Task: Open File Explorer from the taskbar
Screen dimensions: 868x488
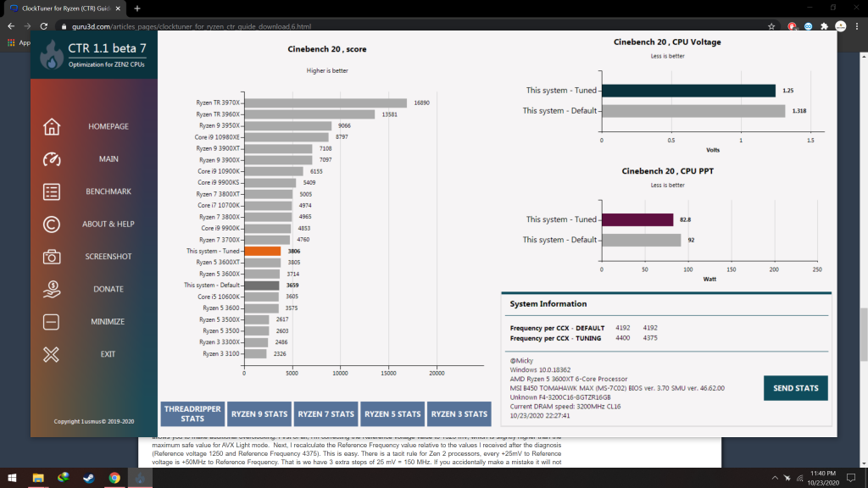Action: click(x=37, y=478)
